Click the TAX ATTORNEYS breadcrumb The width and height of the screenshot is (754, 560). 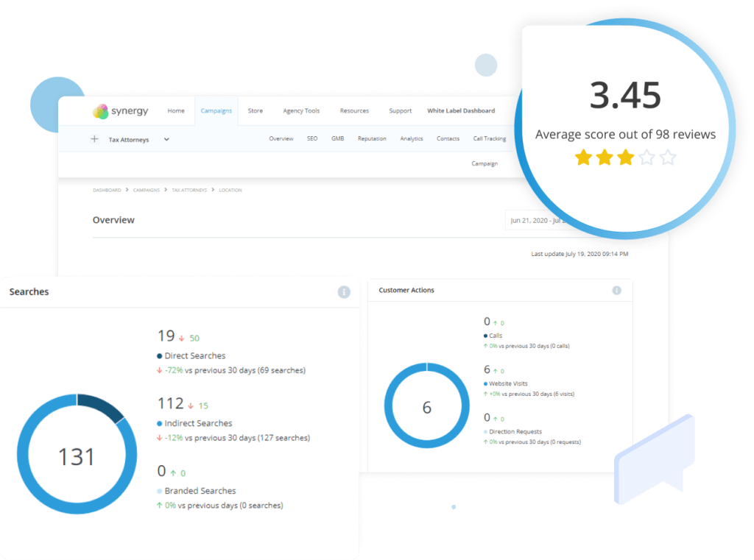pyautogui.click(x=189, y=191)
